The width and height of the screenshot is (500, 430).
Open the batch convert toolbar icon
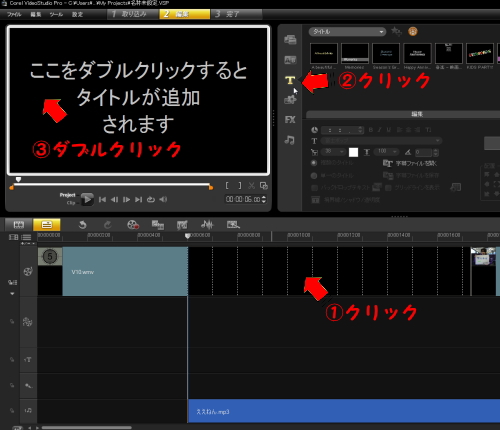pos(158,225)
